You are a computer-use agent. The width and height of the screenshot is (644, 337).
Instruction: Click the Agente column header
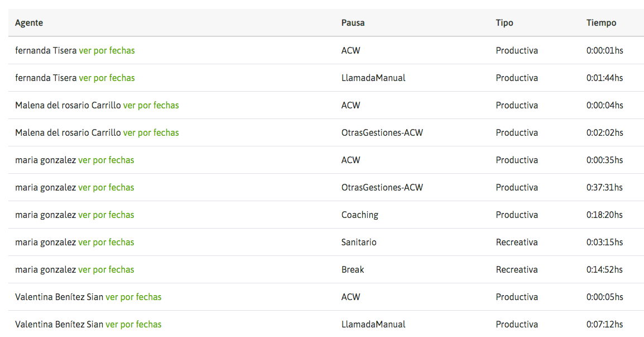tap(29, 23)
